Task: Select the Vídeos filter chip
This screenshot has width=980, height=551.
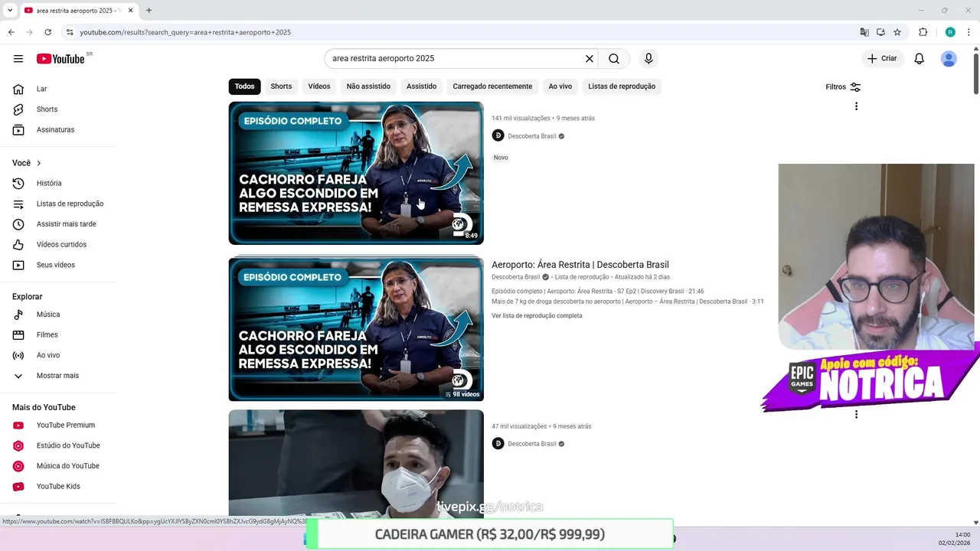Action: 319,86
